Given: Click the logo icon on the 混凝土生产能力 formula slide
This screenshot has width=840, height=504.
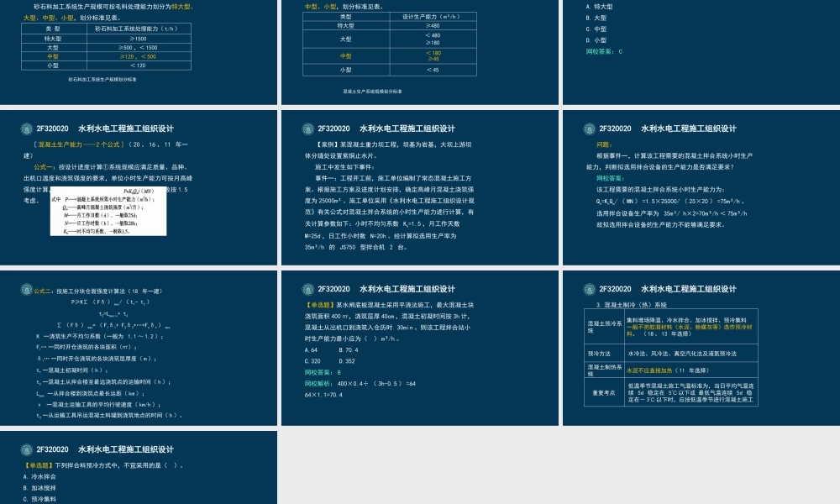Looking at the screenshot, I should 26,129.
